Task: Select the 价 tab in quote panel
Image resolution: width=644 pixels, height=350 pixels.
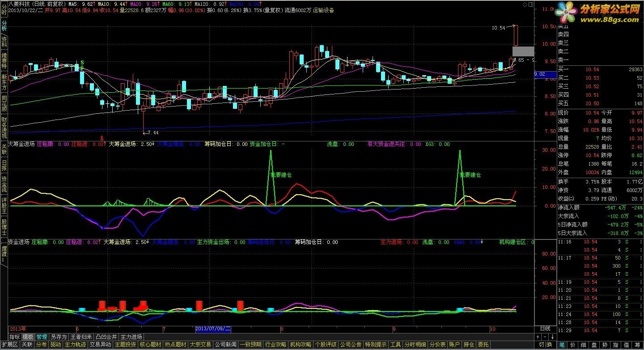Action: [x=573, y=345]
